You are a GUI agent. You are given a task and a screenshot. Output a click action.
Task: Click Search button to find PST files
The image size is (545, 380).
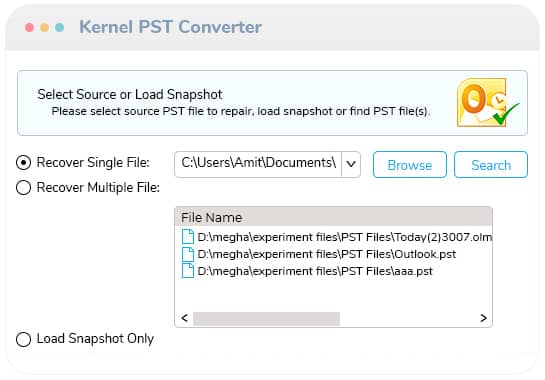click(x=491, y=165)
